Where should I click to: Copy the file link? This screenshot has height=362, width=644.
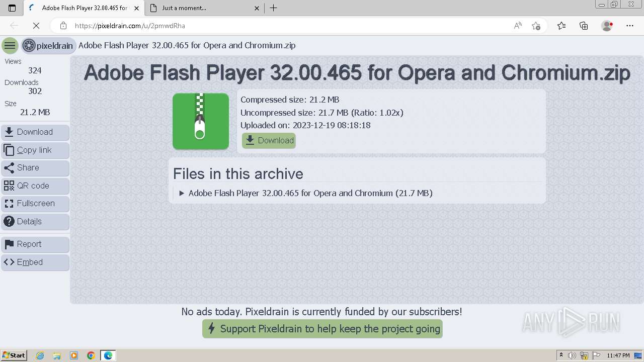click(x=35, y=150)
